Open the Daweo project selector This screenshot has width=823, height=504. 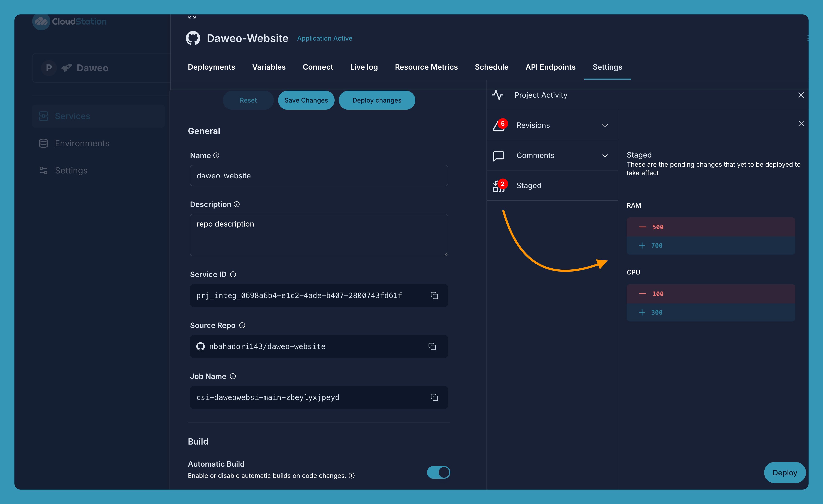[101, 68]
